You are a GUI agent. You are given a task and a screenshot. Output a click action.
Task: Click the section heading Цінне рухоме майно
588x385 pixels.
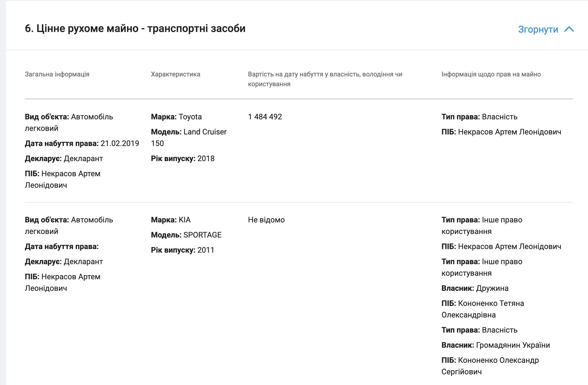pos(135,28)
